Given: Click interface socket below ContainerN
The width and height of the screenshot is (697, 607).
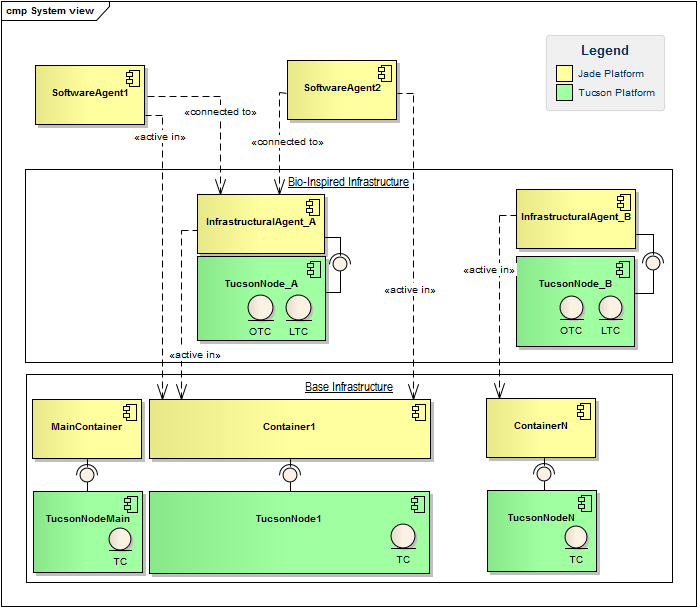Looking at the screenshot, I should click(544, 473).
